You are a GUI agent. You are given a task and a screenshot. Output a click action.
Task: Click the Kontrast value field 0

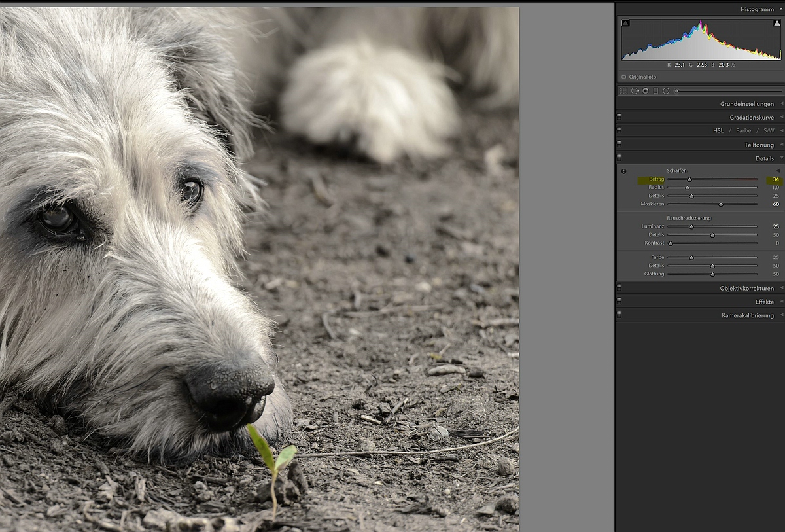pos(777,243)
